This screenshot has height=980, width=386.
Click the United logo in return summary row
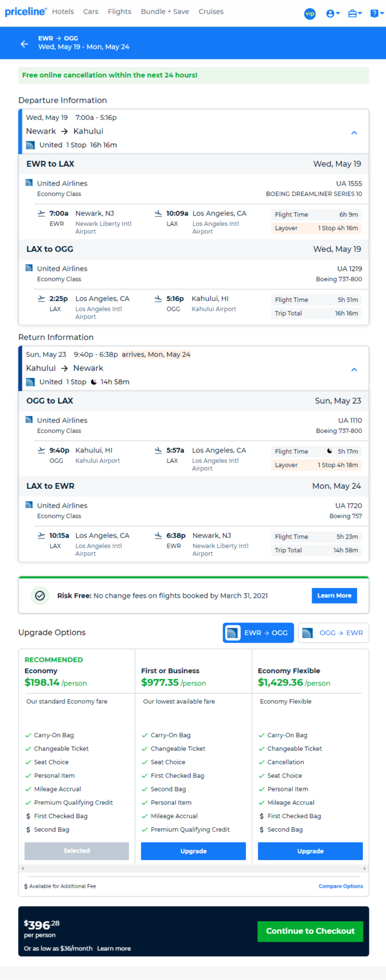click(31, 382)
